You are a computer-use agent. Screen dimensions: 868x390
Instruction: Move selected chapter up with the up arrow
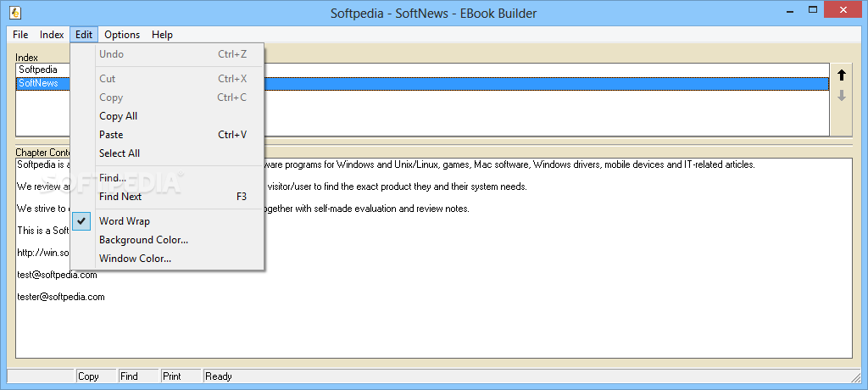[842, 75]
